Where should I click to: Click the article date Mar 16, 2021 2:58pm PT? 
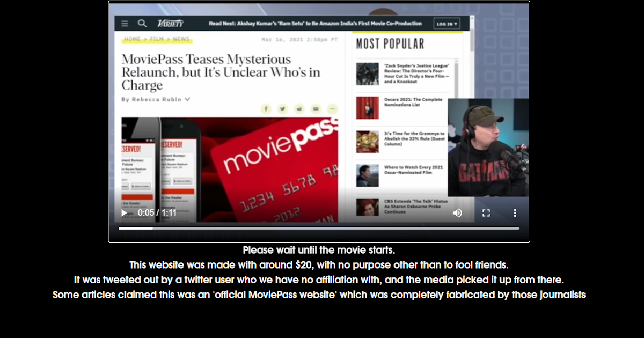tap(299, 39)
